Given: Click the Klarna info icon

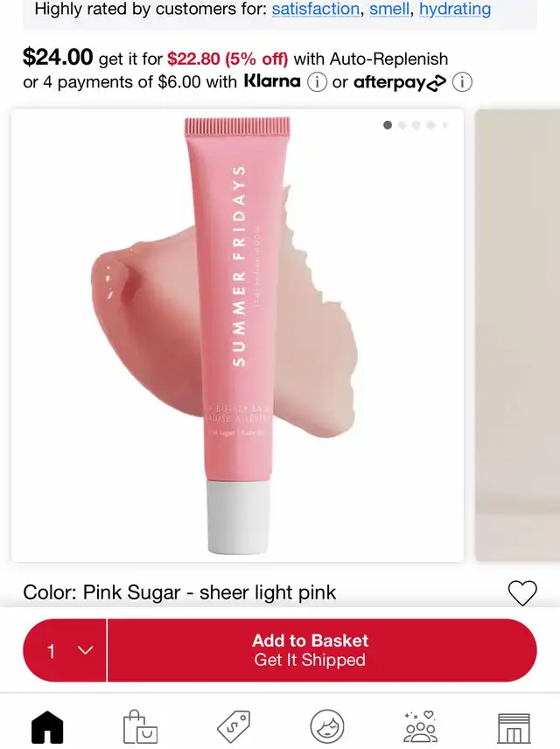Looking at the screenshot, I should tap(317, 82).
